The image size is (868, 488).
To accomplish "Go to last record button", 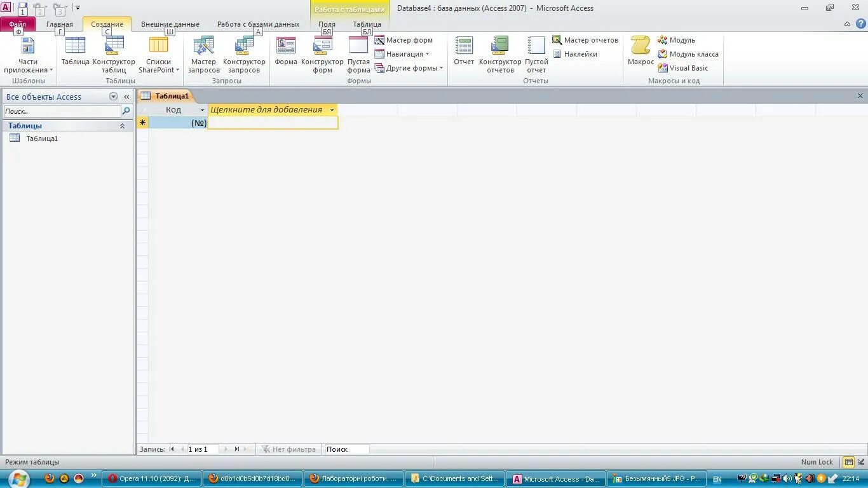I will [x=236, y=449].
